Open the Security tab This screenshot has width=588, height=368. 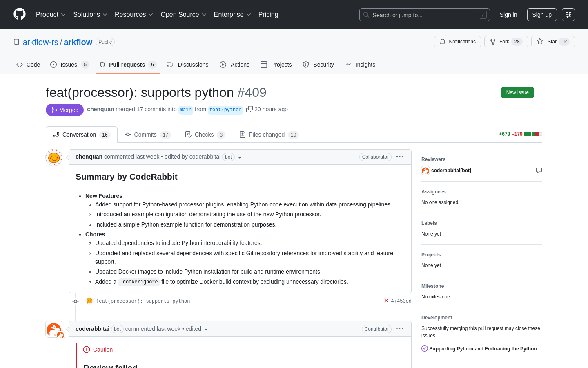(x=318, y=65)
